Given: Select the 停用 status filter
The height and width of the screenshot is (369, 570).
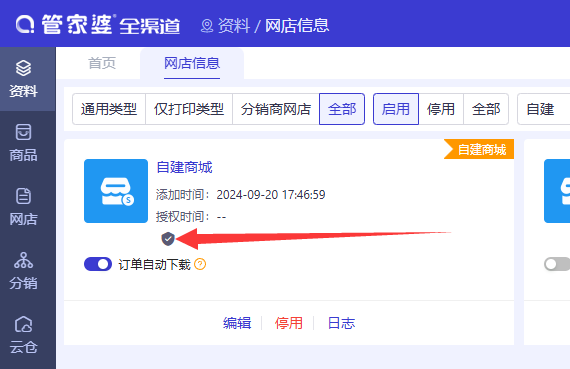Looking at the screenshot, I should [441, 109].
